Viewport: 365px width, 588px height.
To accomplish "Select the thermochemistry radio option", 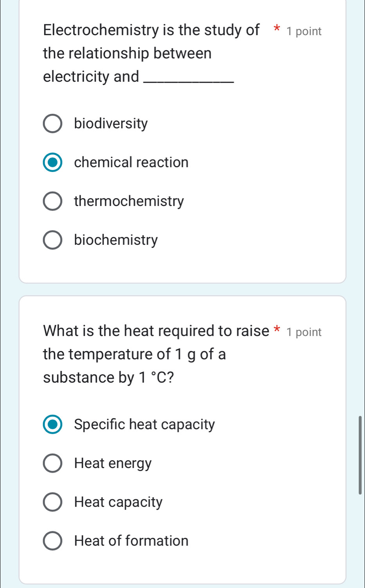I will [x=52, y=201].
